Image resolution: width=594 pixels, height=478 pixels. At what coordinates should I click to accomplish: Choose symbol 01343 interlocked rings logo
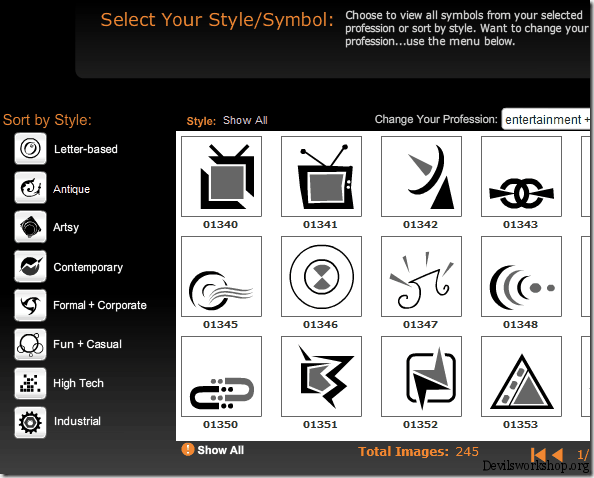point(521,177)
